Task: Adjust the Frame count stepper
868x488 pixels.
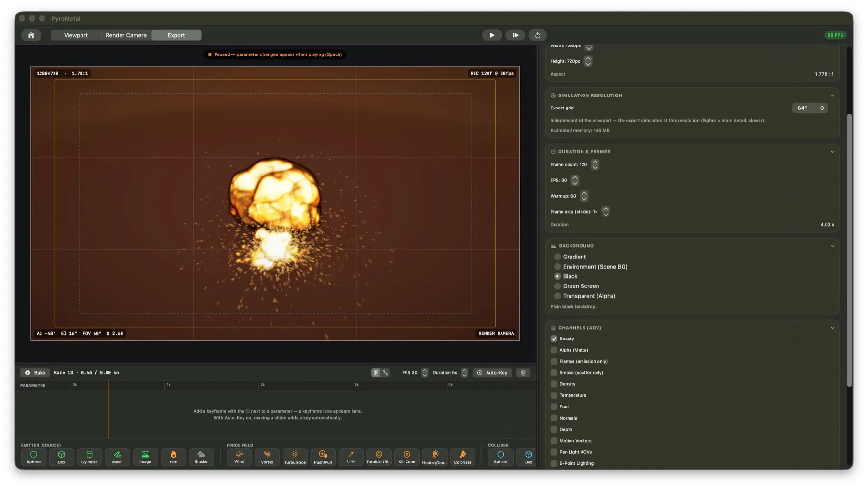Action: point(595,165)
